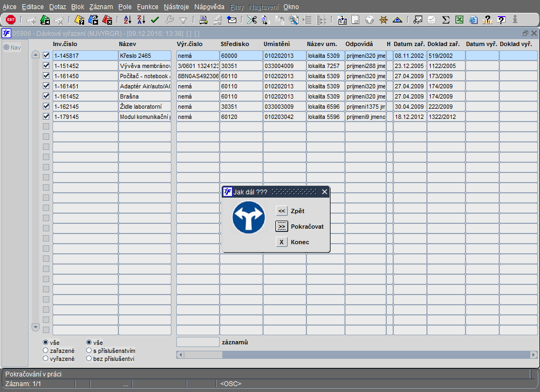The width and height of the screenshot is (540, 392).
Task: Click the scroll-down arrow left of the table
Action: click(36, 327)
